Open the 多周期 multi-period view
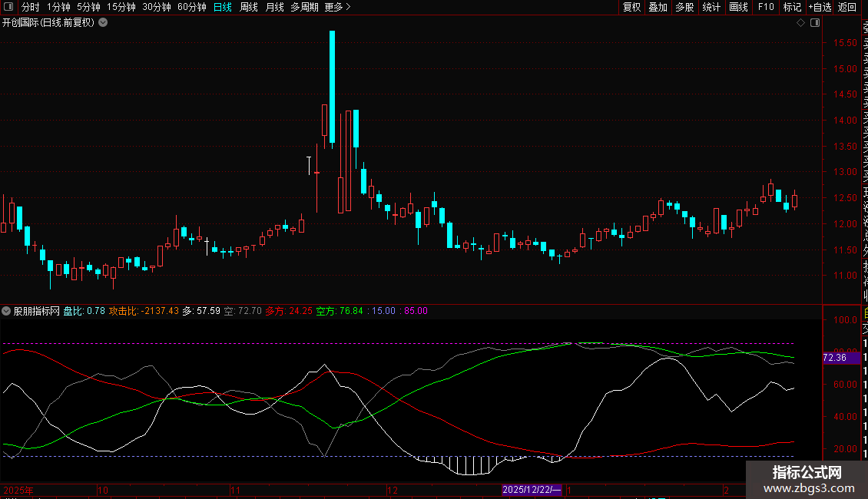The width and height of the screenshot is (868, 499). coord(304,7)
